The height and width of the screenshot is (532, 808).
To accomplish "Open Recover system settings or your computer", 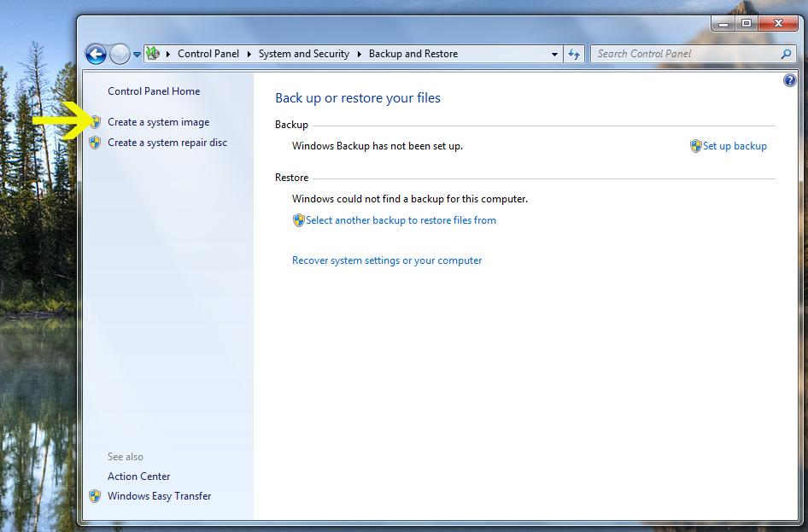I will tap(386, 260).
